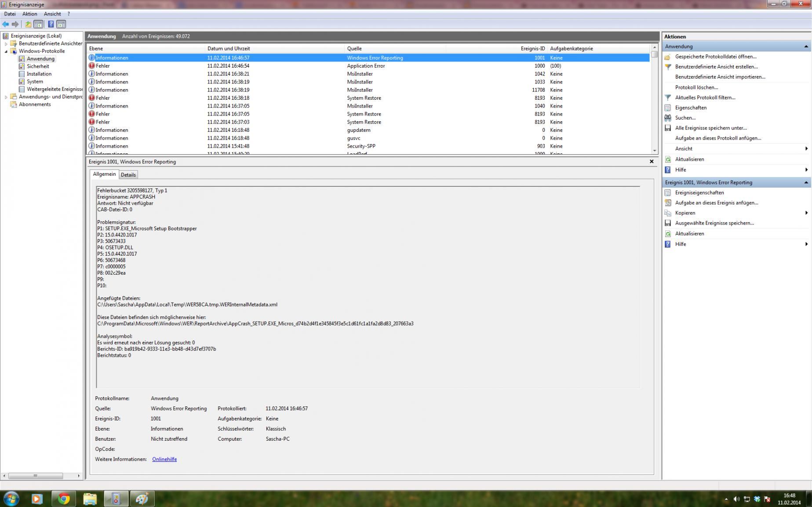This screenshot has width=812, height=507.
Task: Click the Eigenschaften properties icon
Action: click(668, 108)
